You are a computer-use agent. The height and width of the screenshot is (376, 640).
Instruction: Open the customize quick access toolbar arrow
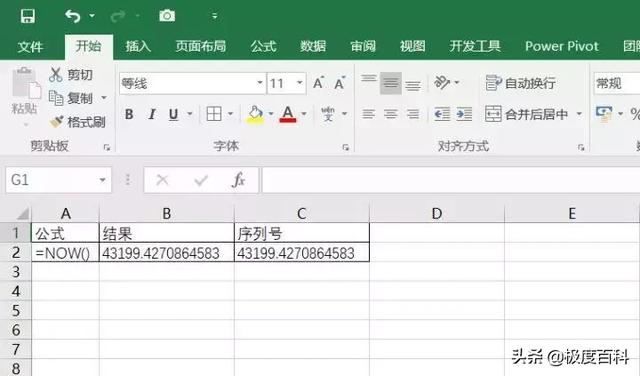click(x=214, y=16)
